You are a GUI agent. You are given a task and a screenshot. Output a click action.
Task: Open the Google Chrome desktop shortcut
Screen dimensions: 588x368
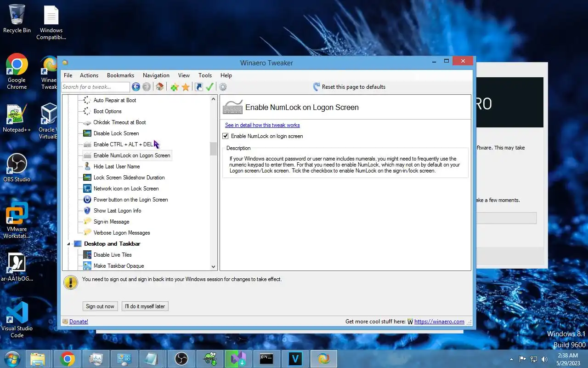pyautogui.click(x=17, y=72)
